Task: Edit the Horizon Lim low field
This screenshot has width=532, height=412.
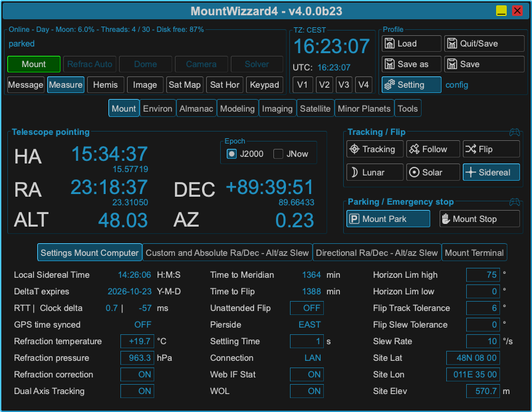Action: pyautogui.click(x=483, y=291)
